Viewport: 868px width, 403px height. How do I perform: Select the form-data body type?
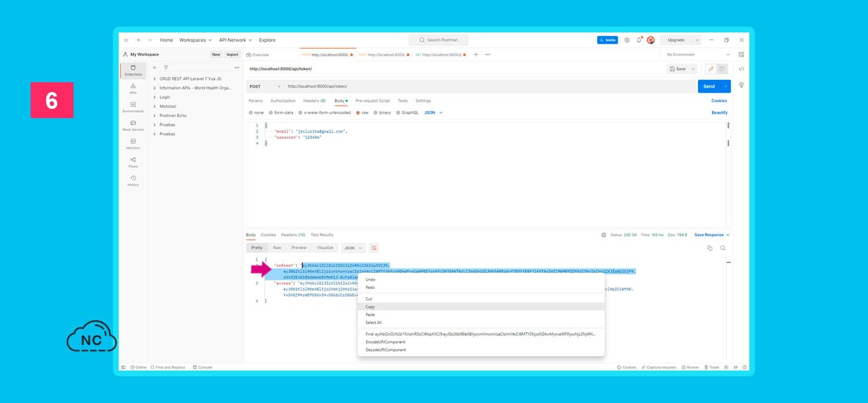click(281, 112)
